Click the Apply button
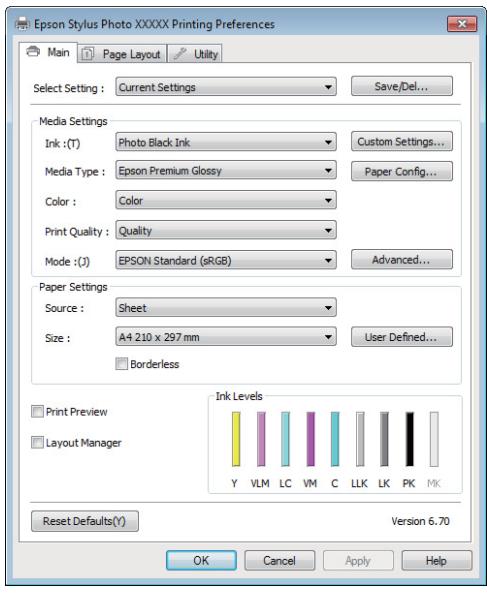This screenshot has width=487, height=593. [358, 560]
